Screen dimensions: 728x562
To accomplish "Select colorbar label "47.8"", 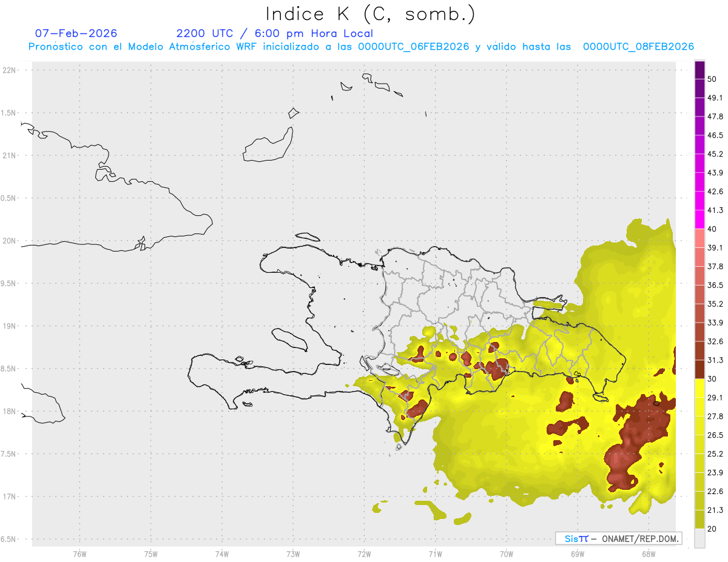I will tap(715, 116).
